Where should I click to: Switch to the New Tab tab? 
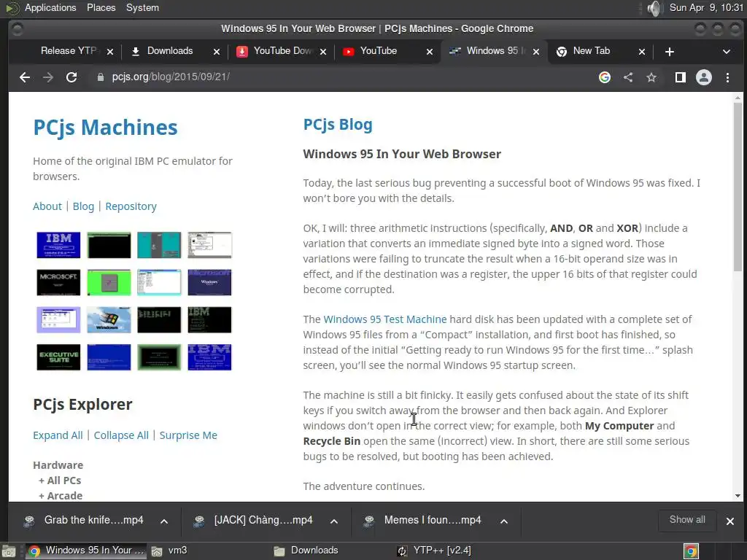tap(591, 51)
